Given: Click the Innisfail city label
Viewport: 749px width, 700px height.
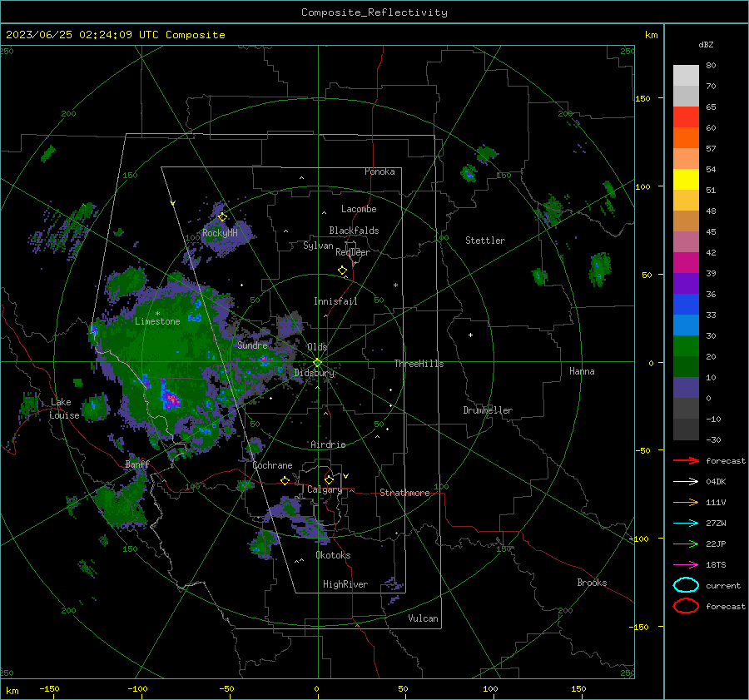Looking at the screenshot, I should tap(335, 301).
